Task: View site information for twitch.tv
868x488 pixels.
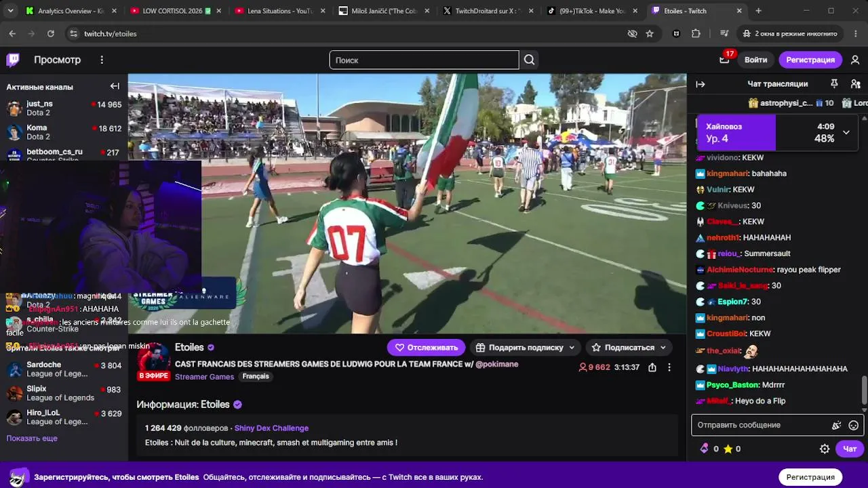Action: 73,33
